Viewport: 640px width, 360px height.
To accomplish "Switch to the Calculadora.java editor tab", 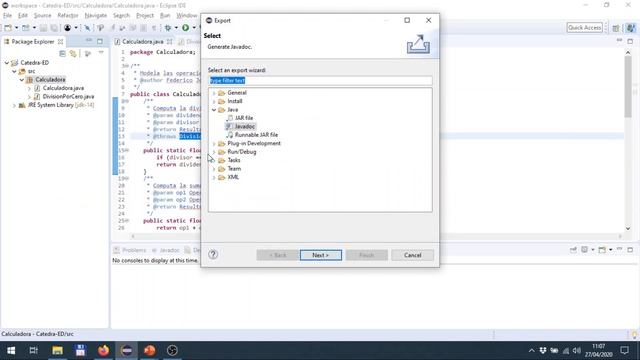I will (x=142, y=42).
